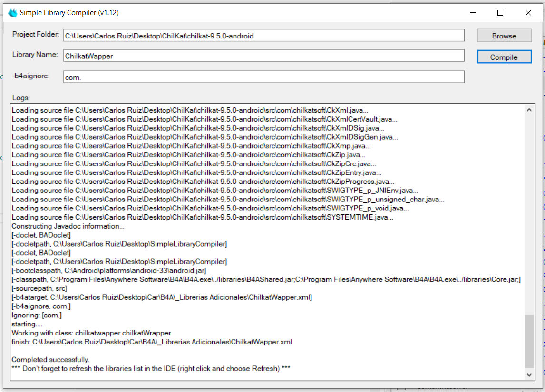This screenshot has height=392, width=545.
Task: Click the 'finish:' ChilkatWapper.xml log line
Action: [152, 342]
